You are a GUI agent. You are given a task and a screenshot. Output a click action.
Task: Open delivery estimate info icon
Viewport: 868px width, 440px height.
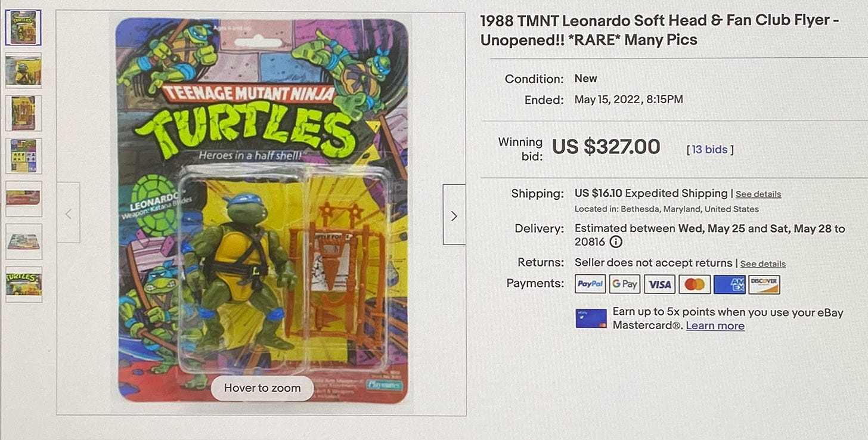point(616,242)
